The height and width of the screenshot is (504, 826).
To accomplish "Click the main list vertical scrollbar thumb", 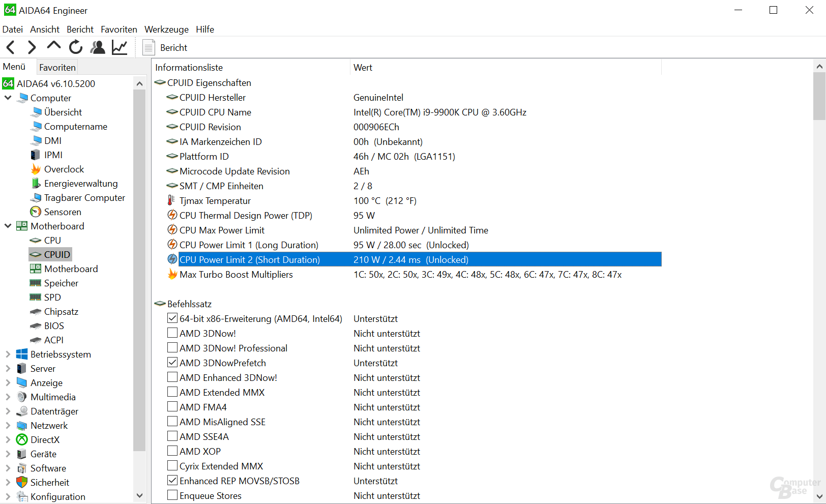I will 819,96.
